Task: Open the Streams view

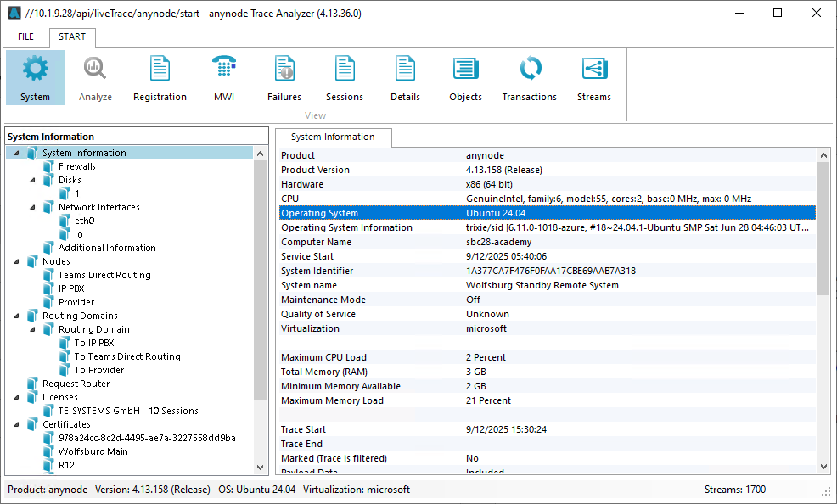Action: 593,76
